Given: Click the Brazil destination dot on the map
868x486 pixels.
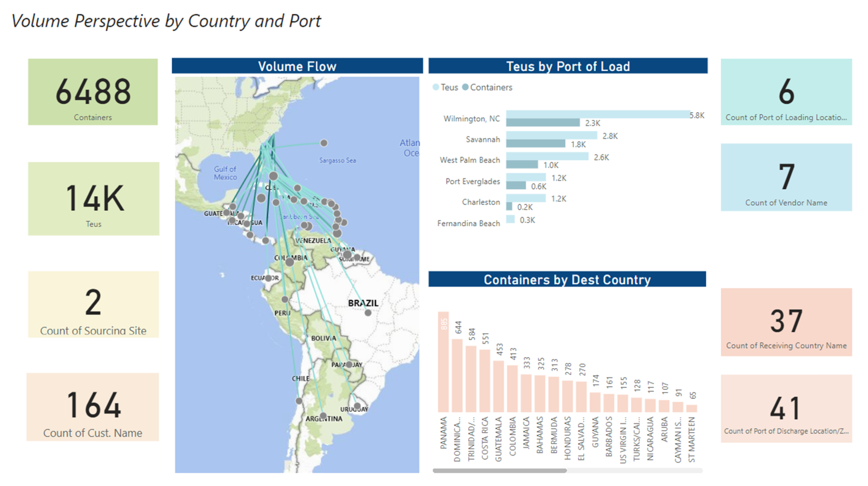Looking at the screenshot, I should [x=368, y=313].
